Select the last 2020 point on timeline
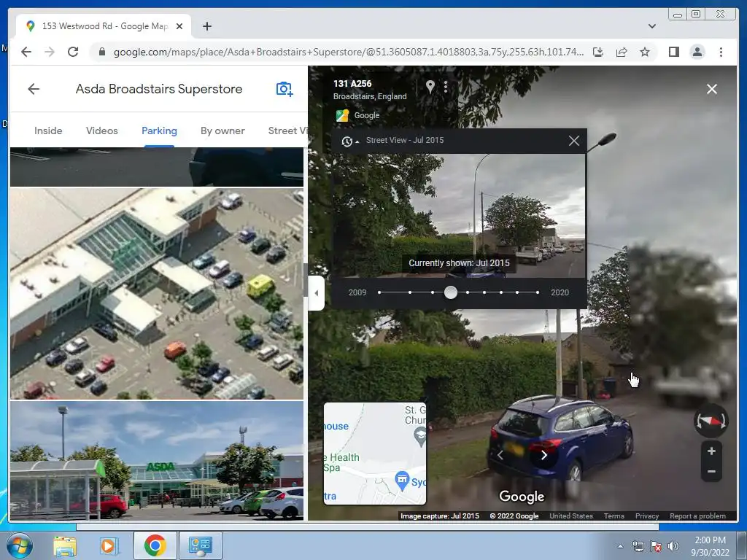This screenshot has height=560, width=747. tap(538, 292)
